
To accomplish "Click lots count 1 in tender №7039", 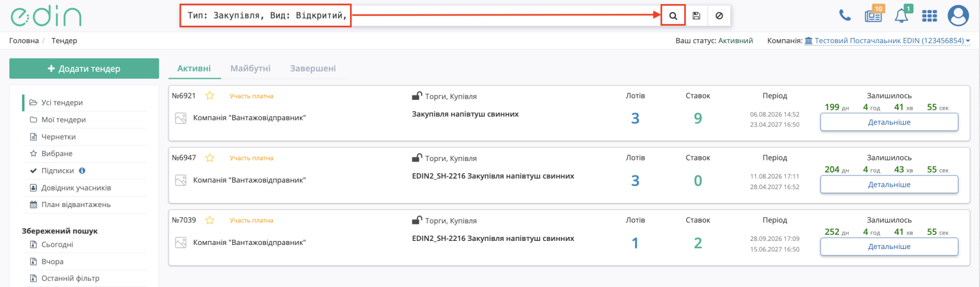I will pos(635,243).
